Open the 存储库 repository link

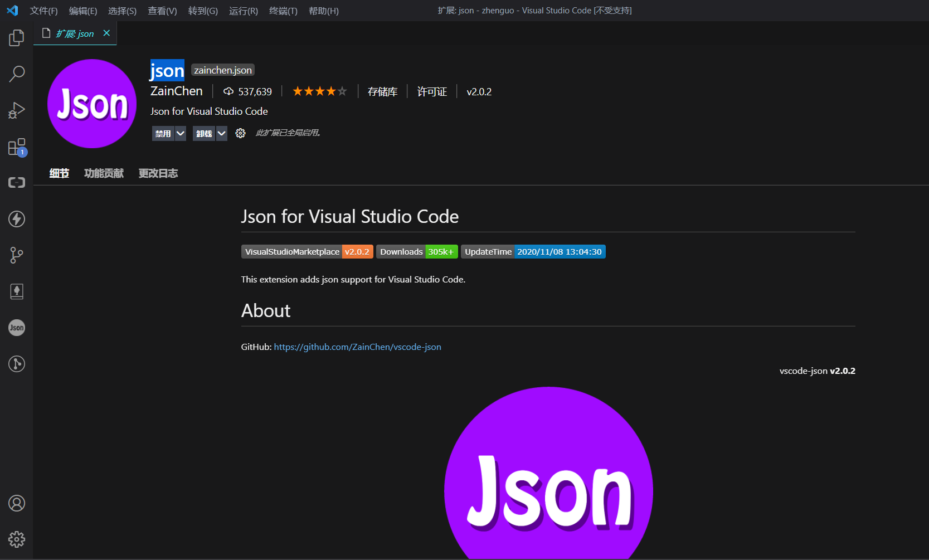pos(382,91)
